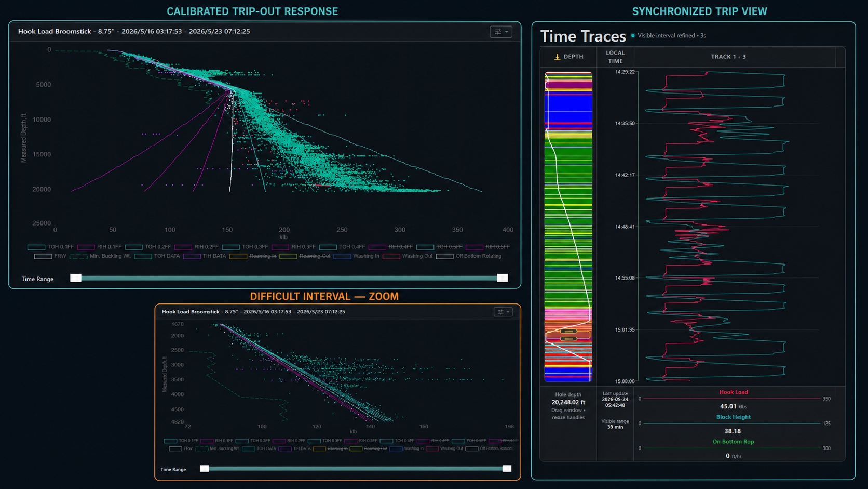Enable Reaming Out series in top legend
The image size is (868, 489).
coord(305,256)
